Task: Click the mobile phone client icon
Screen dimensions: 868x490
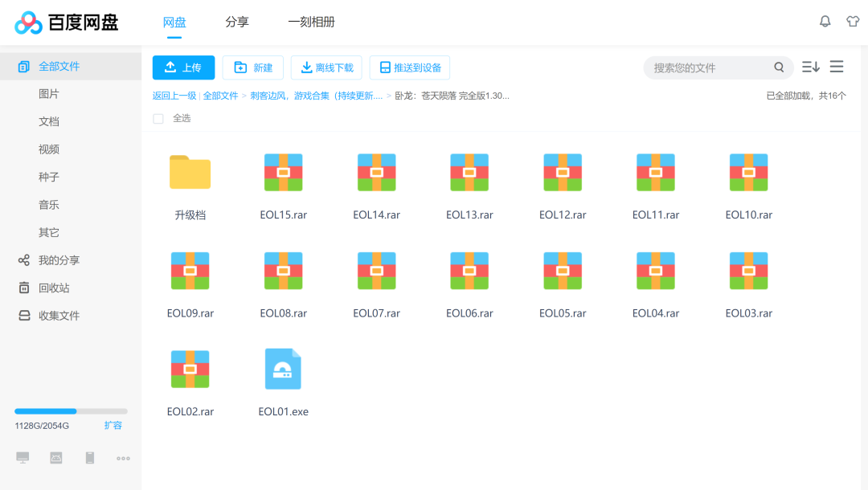Action: [90, 457]
